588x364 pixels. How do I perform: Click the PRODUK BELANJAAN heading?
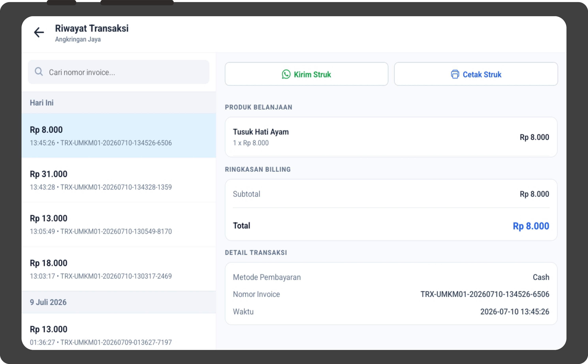pos(259,107)
